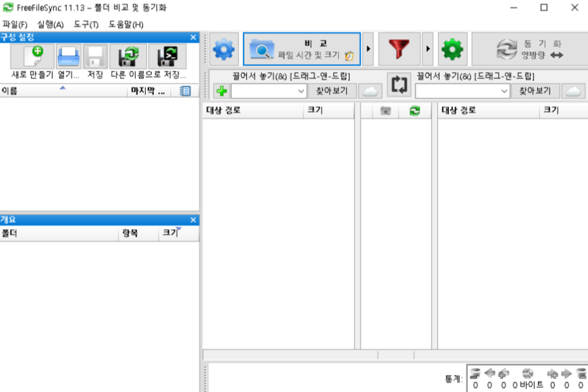The image size is (588, 392).
Task: Click sync action green arrows in middle grid header
Action: (415, 111)
